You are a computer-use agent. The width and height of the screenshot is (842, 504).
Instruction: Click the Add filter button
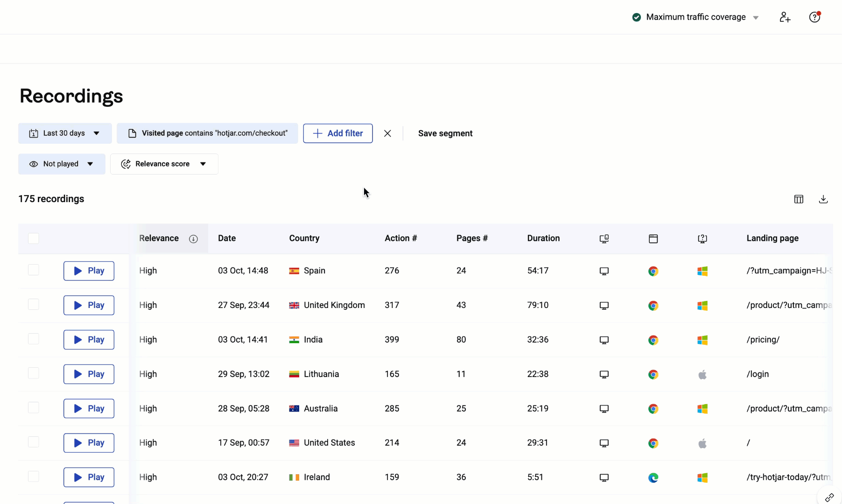[337, 133]
